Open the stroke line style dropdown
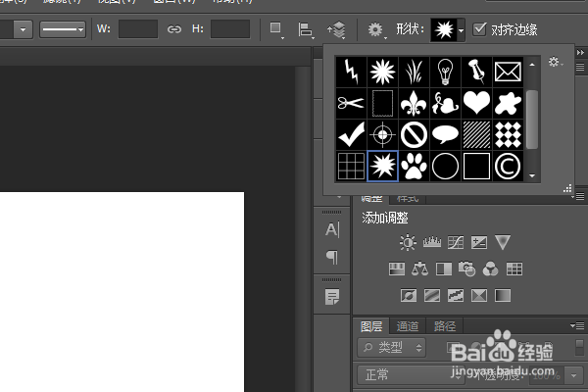Viewport: 588px width, 392px height. click(x=63, y=29)
